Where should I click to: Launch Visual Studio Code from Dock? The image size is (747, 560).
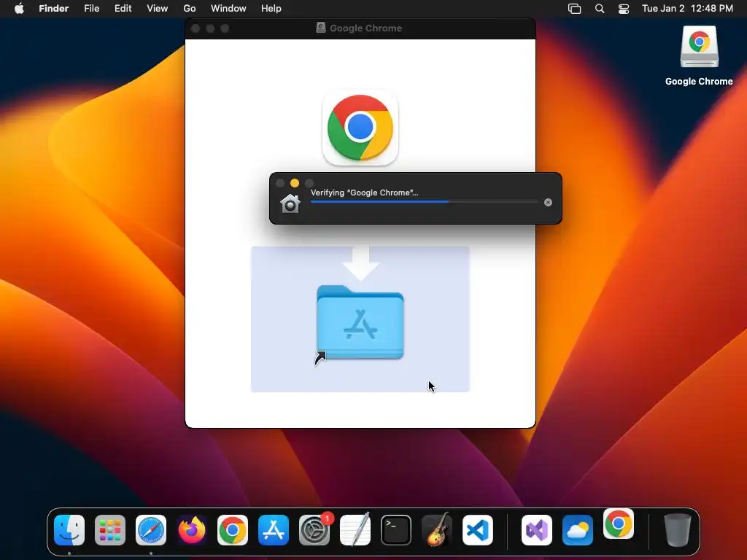click(478, 530)
